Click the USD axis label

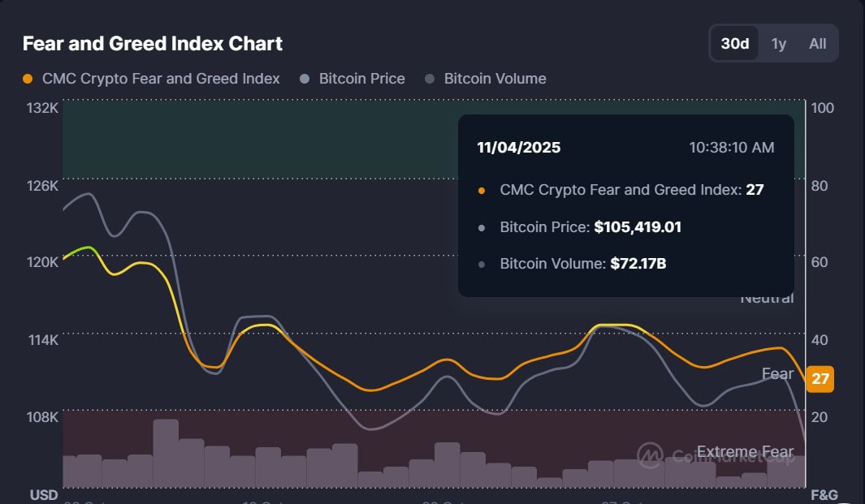point(43,494)
